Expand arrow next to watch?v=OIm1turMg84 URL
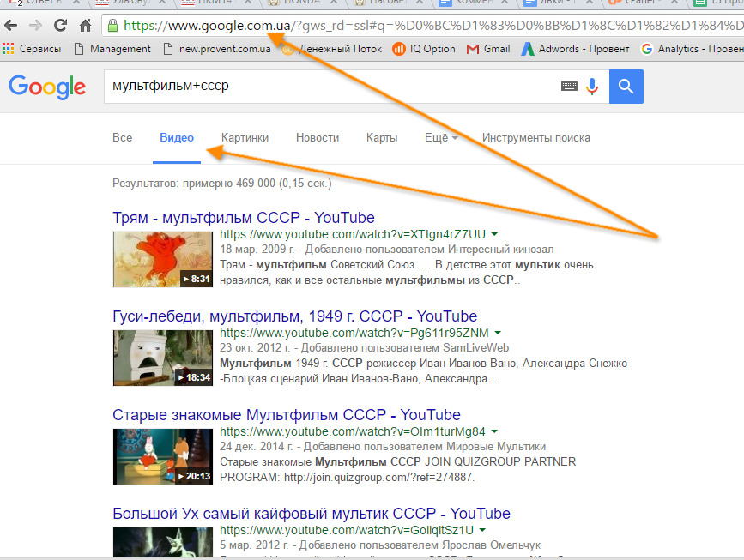This screenshot has width=744, height=560. click(494, 431)
